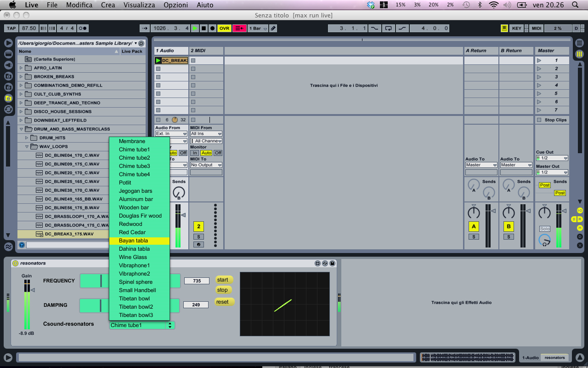Switch to Session View selector icon
This screenshot has height=368, width=588.
click(x=579, y=54)
